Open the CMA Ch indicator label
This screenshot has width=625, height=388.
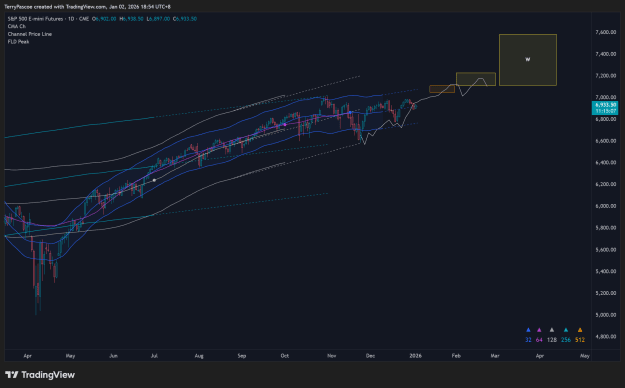coord(17,26)
